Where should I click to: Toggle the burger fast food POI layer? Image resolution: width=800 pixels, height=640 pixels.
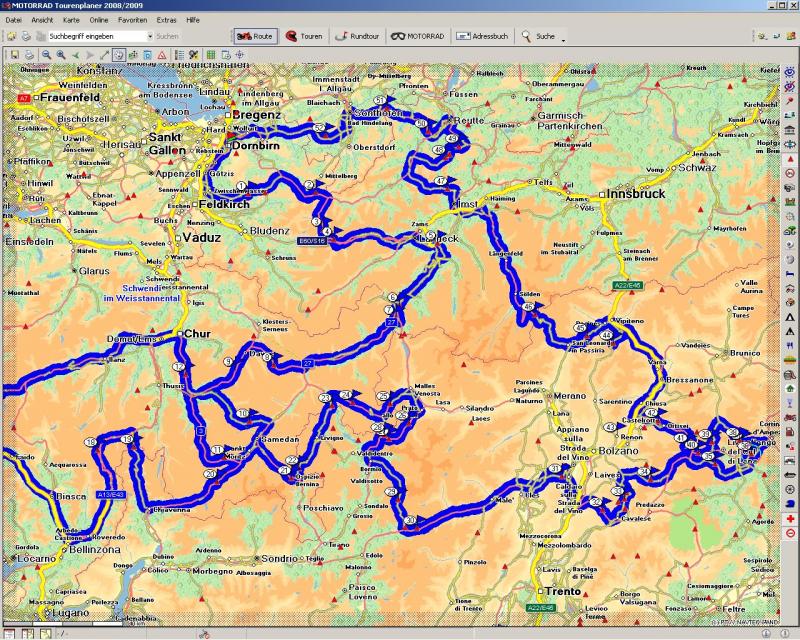[x=790, y=360]
